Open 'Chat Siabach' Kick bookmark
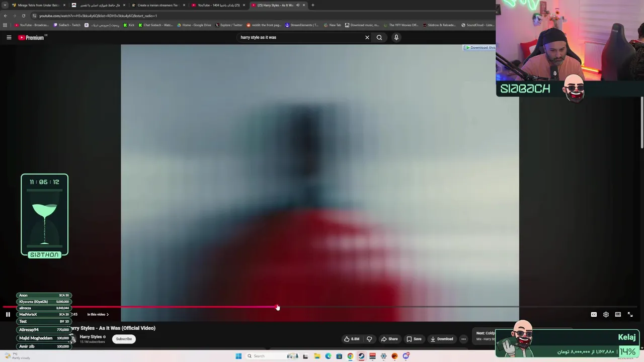The width and height of the screenshot is (644, 362). (x=156, y=25)
